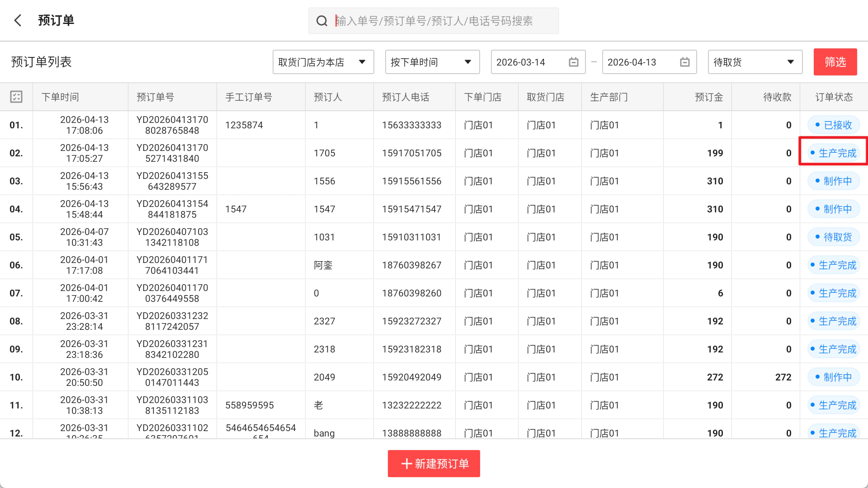Open calendar icon for start date 2026-03-14
This screenshot has width=868, height=488.
[573, 62]
